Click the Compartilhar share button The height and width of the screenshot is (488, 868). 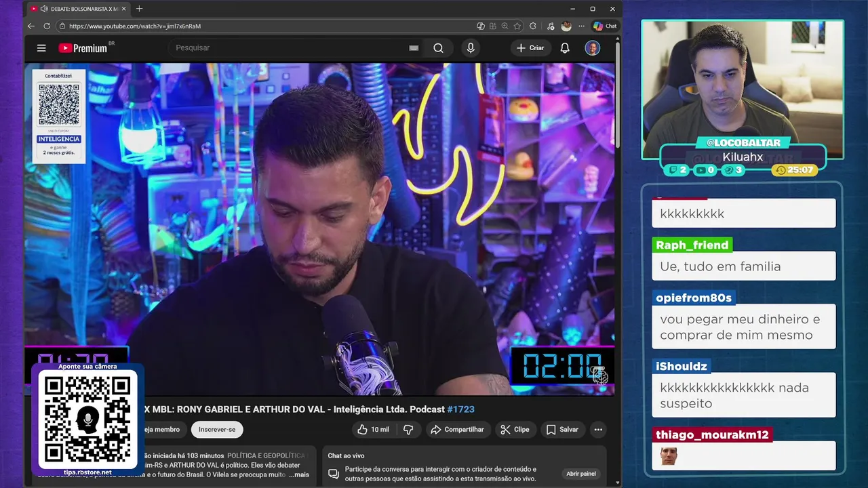pyautogui.click(x=457, y=430)
